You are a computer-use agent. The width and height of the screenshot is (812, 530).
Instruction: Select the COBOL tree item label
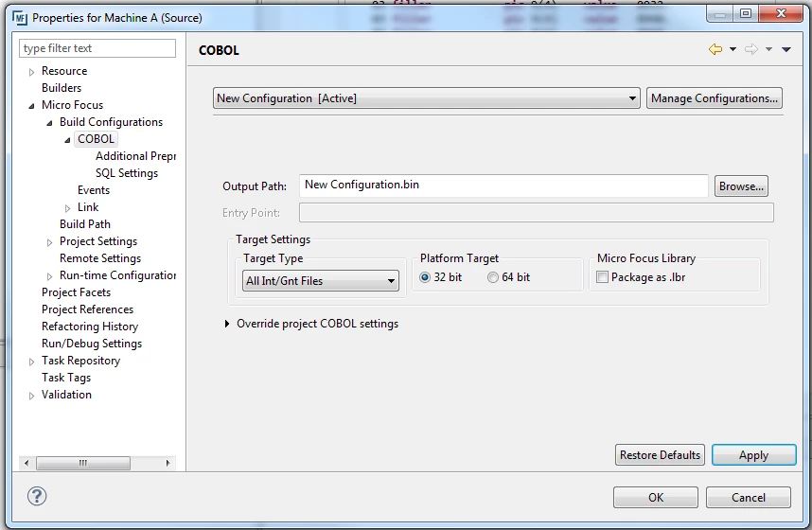coord(96,139)
